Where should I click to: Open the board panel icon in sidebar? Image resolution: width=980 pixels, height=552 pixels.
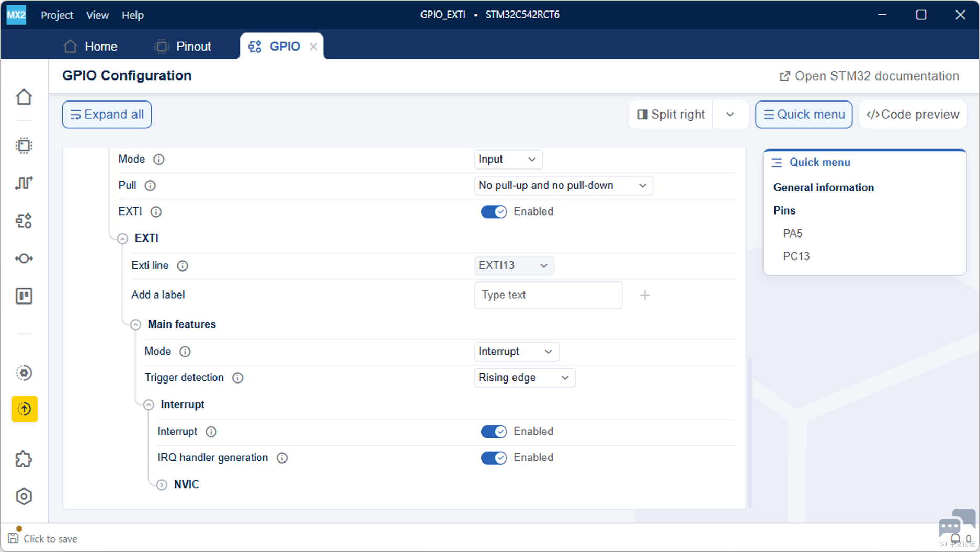point(24,296)
